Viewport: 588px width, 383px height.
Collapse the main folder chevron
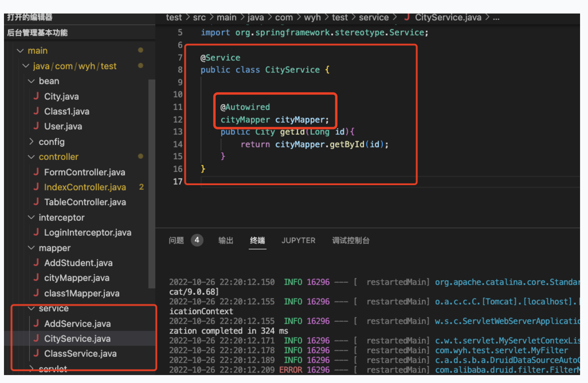pyautogui.click(x=20, y=51)
